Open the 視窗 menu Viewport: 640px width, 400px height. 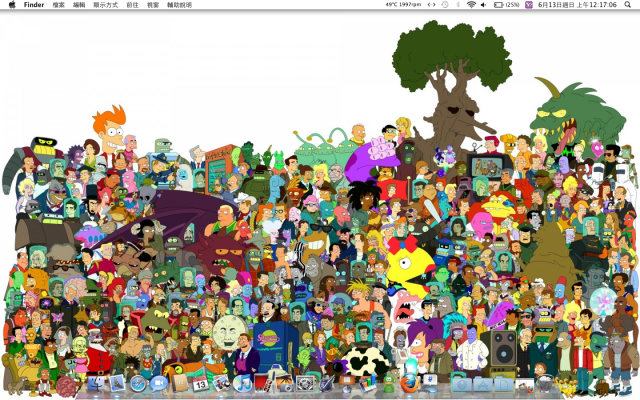[153, 5]
